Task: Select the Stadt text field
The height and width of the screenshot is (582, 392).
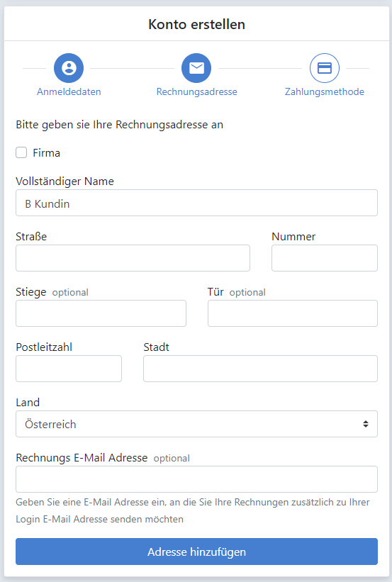Action: [260, 369]
